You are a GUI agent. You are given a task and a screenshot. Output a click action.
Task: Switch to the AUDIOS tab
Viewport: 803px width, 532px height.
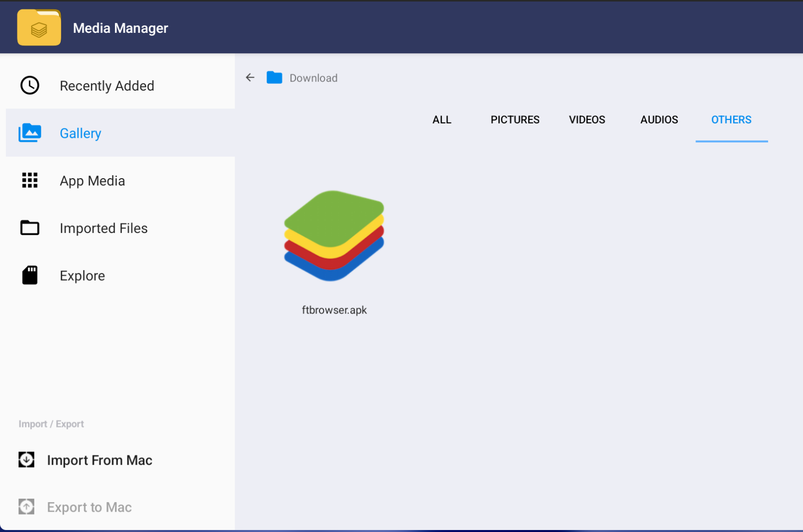[x=659, y=120]
